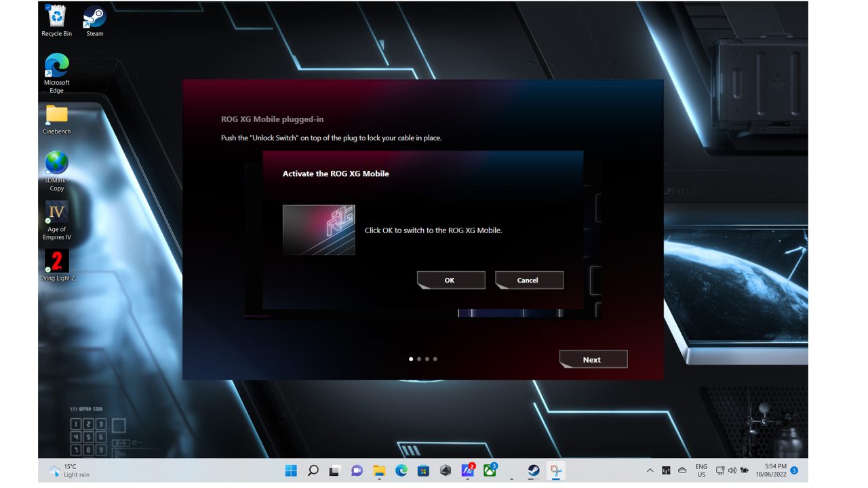Open the battery status tray icon

tap(745, 470)
